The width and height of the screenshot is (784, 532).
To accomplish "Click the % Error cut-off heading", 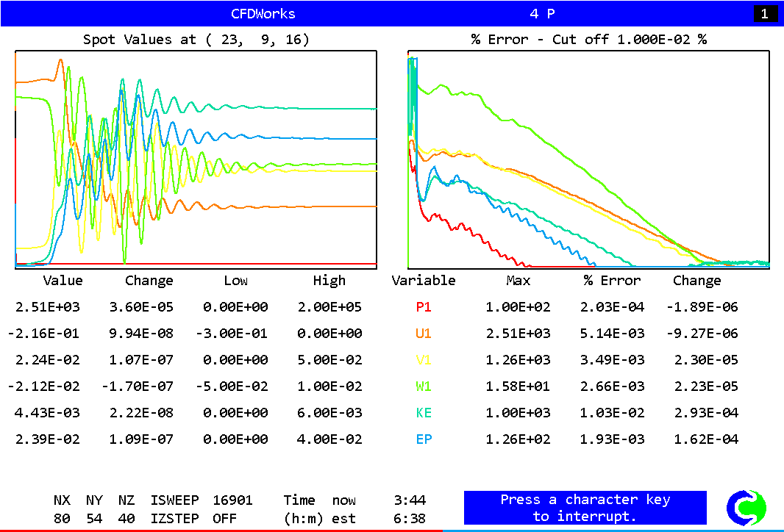I will click(x=588, y=40).
